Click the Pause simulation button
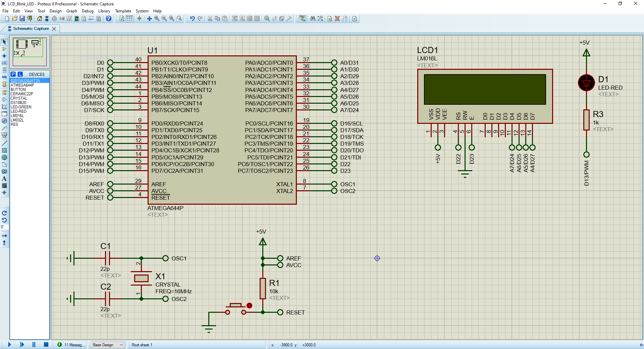644x349 pixels. 34,345
